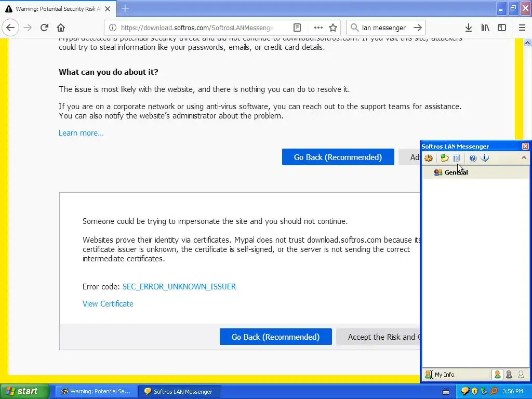The image size is (532, 399).
Task: Click network connection tray icon
Action: 484,392
